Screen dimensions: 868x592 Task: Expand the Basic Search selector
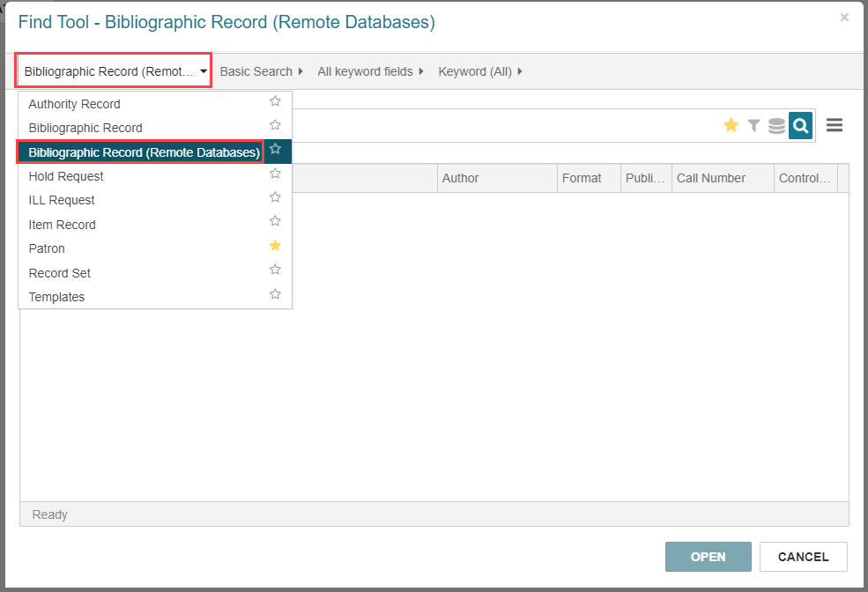tap(261, 71)
